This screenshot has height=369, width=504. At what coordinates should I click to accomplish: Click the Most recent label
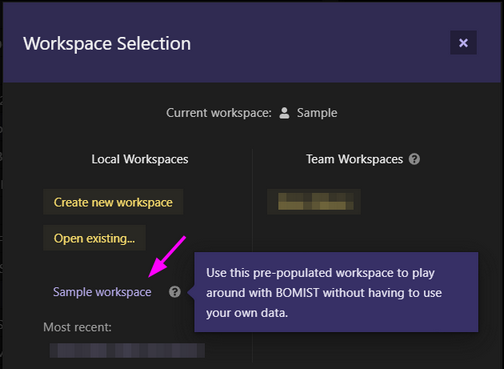[77, 327]
